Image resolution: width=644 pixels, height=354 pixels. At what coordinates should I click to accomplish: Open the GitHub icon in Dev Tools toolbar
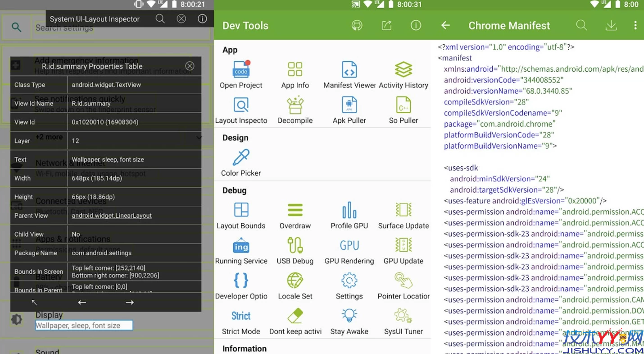(357, 26)
